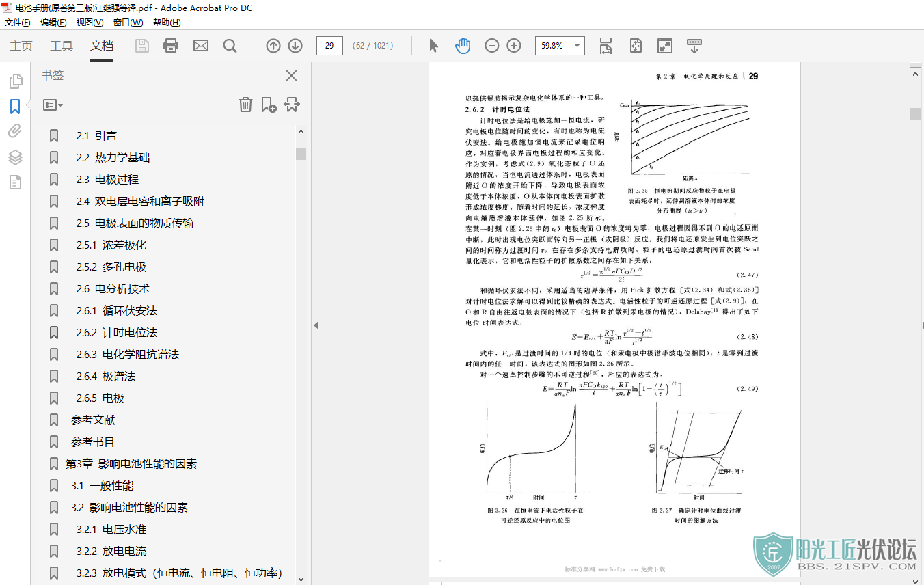Screen dimensions: 924x585
Task: Switch to 文档 tab
Action: (x=102, y=46)
